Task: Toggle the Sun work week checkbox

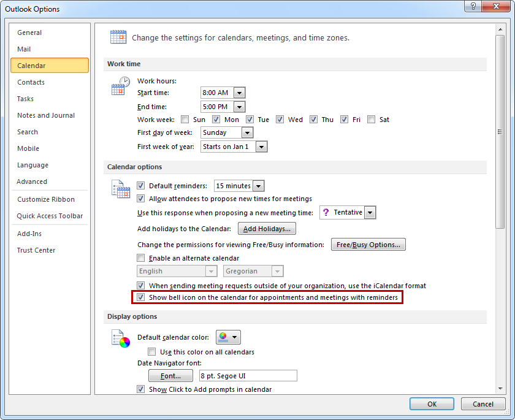Action: [185, 119]
